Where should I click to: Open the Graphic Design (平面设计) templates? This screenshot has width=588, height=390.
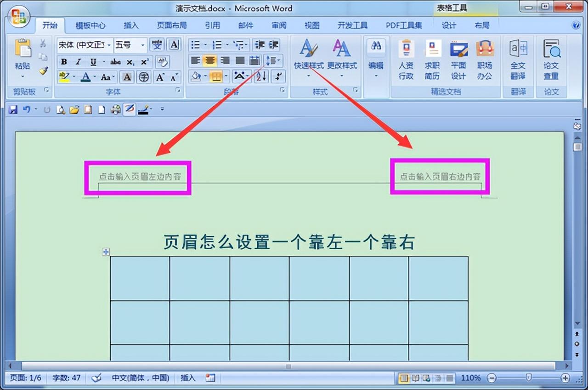(458, 61)
